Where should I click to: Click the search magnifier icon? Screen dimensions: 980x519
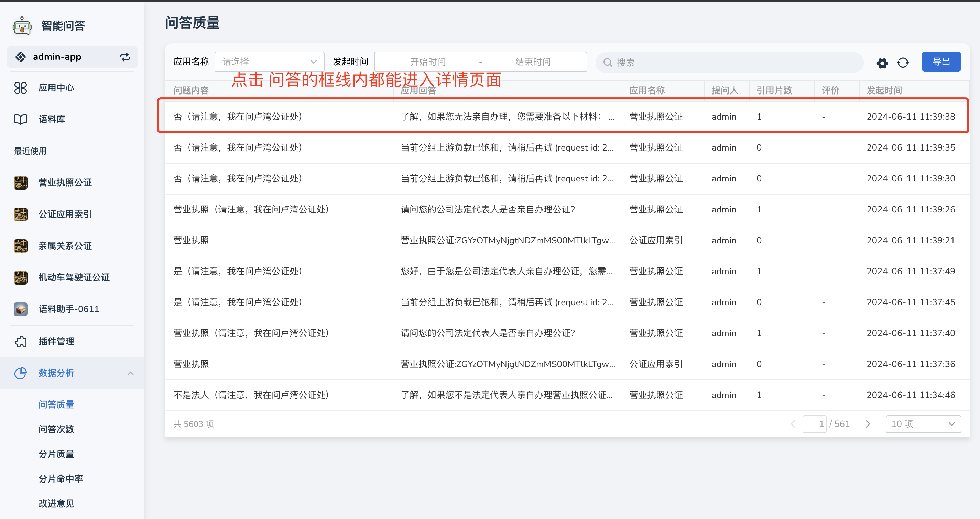608,62
